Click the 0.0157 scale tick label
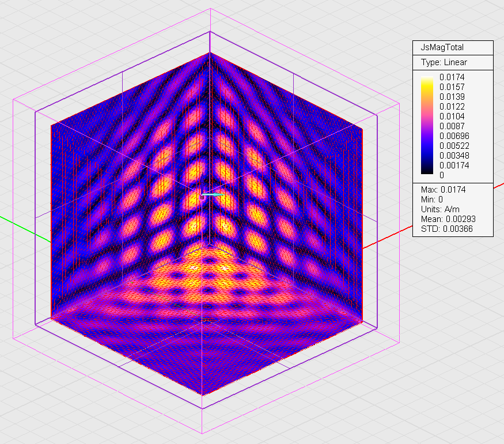 tap(452, 86)
